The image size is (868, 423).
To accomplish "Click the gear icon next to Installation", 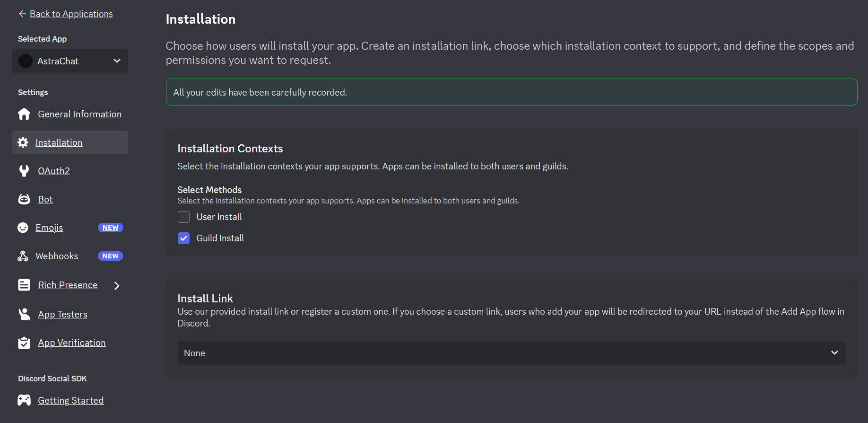I will 23,142.
